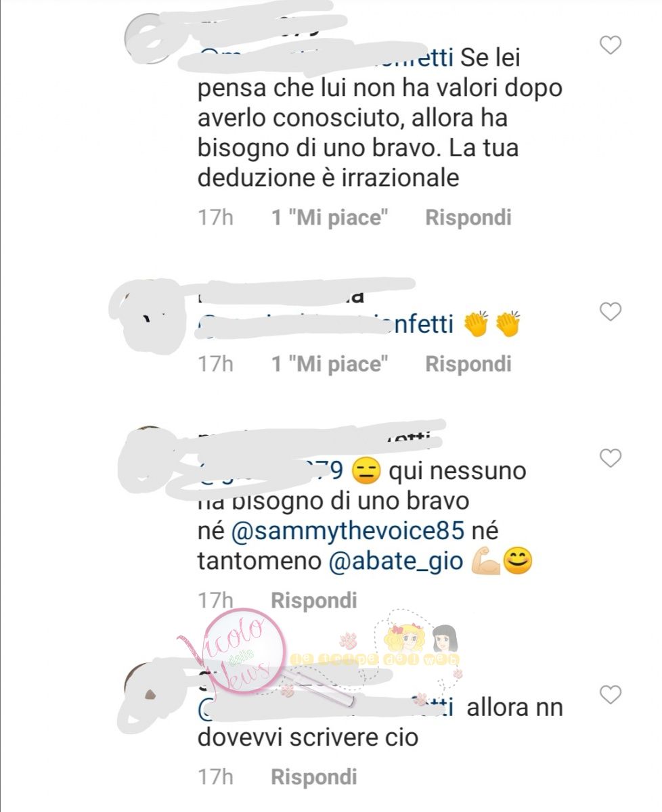Reply to the 'qui nessuno ha bisogno' comment
The height and width of the screenshot is (812, 662).
tap(313, 600)
